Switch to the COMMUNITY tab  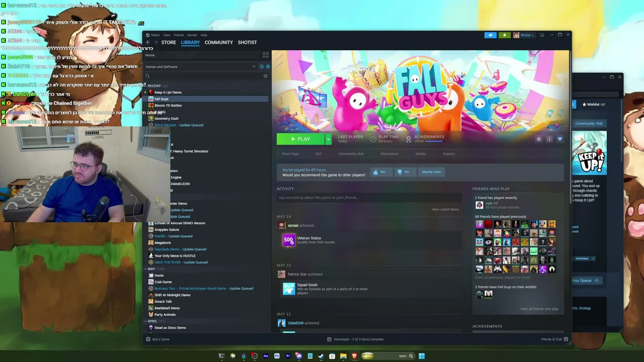point(219,42)
